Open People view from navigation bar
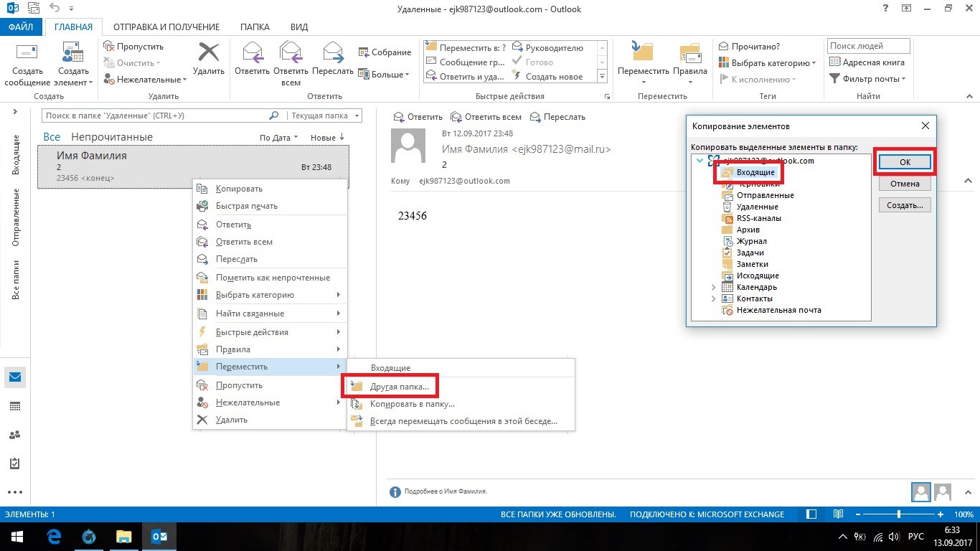This screenshot has height=551, width=980. [x=15, y=435]
